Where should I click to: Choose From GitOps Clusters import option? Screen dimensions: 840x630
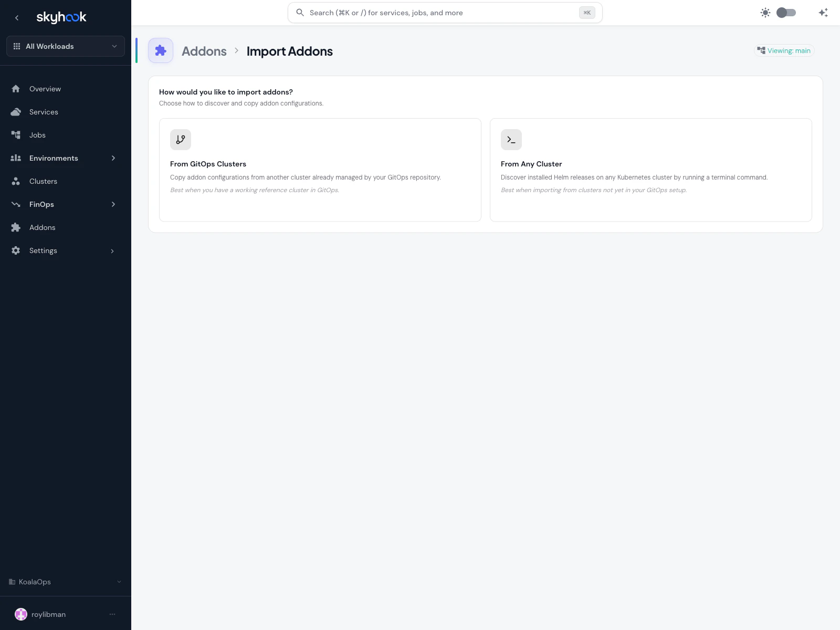tap(320, 170)
